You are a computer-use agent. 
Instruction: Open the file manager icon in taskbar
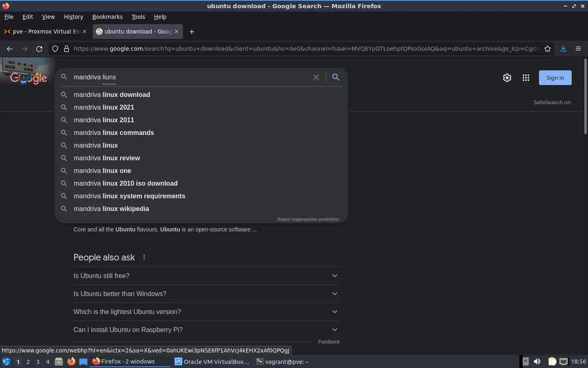coord(59,361)
